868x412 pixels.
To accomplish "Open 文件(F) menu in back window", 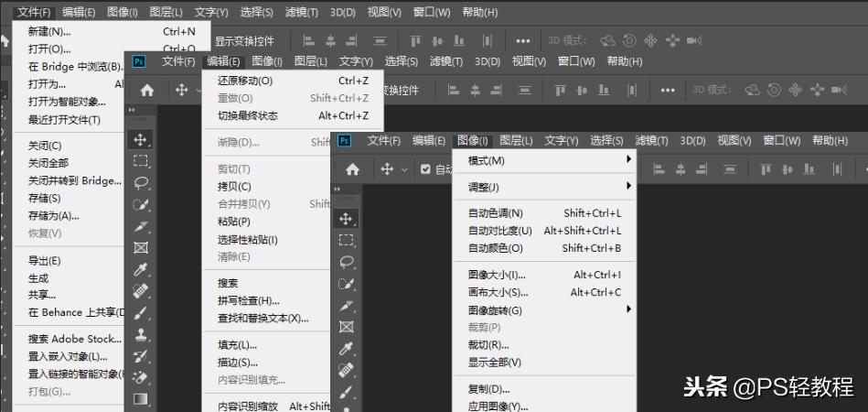I will 34,12.
